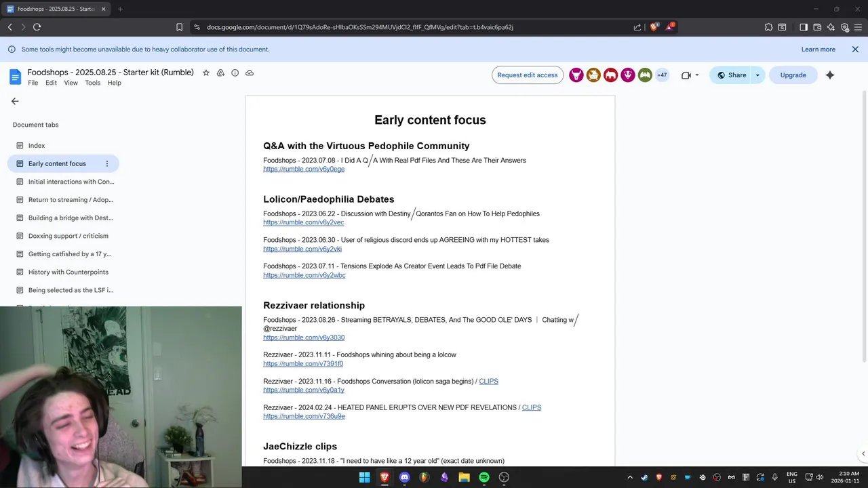Viewport: 868px width, 488px height.
Task: Open the browser hamburger menu
Action: click(858, 27)
